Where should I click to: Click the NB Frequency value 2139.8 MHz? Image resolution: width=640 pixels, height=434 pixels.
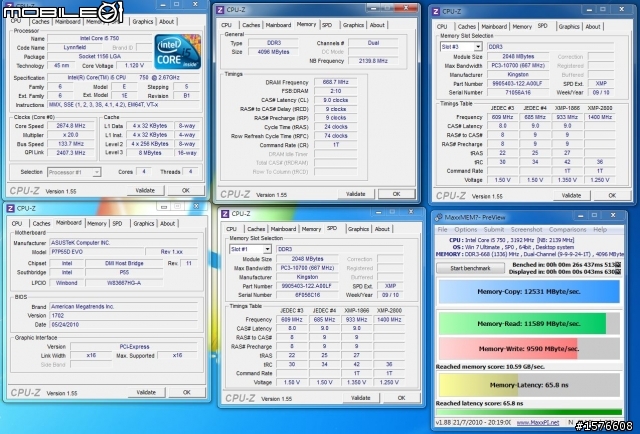coord(373,61)
